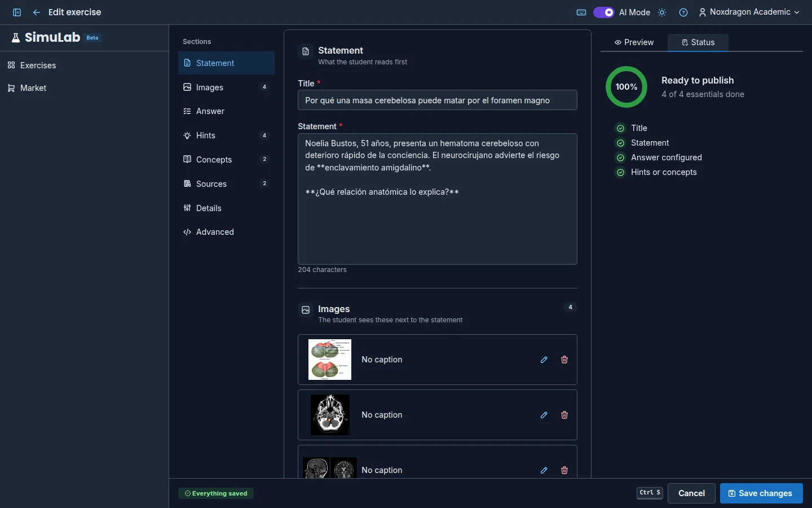The width and height of the screenshot is (812, 508).
Task: Select the sagittal MRI thumbnail
Action: click(x=330, y=468)
